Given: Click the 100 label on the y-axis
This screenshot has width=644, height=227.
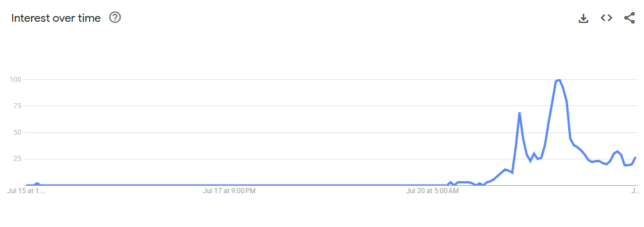Looking at the screenshot, I should pos(15,79).
